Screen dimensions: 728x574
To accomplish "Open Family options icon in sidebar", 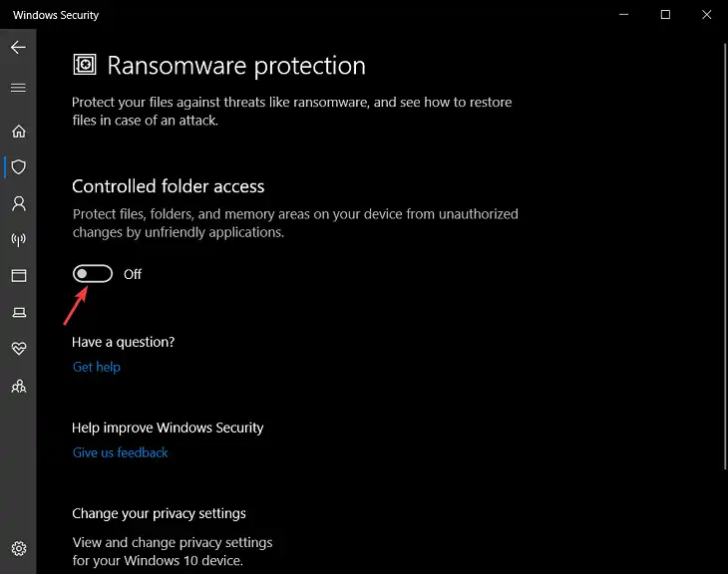I will coord(19,386).
